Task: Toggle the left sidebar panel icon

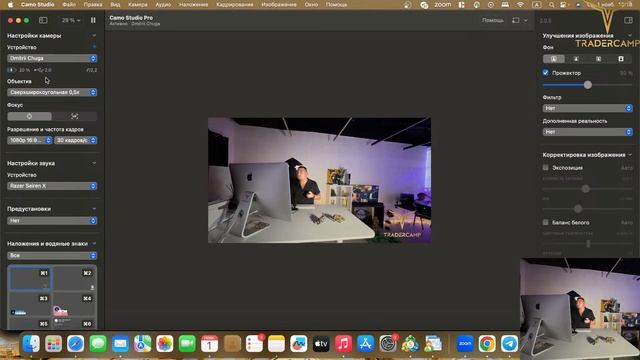Action: (x=43, y=20)
